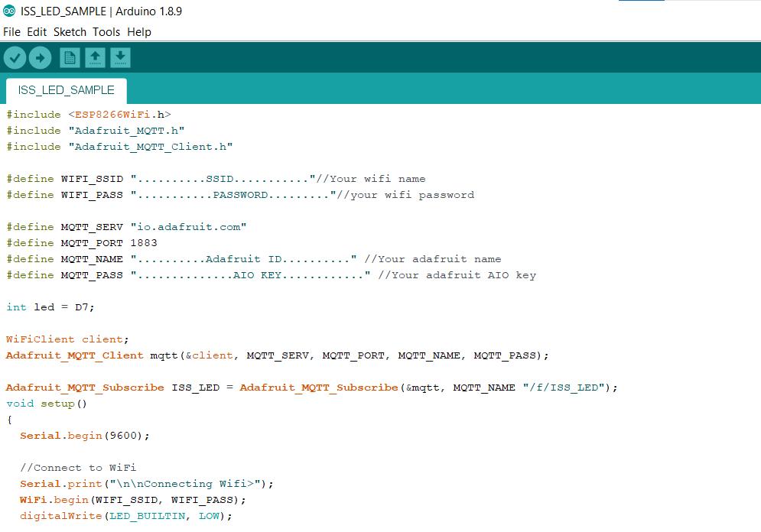Click the Verify checkmark button
The width and height of the screenshot is (761, 532).
click(x=15, y=58)
